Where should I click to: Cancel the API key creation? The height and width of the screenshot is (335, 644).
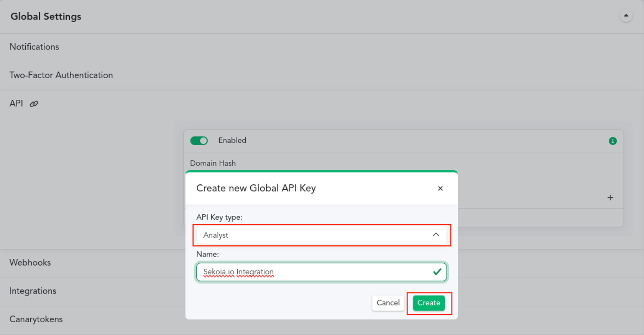coord(388,303)
